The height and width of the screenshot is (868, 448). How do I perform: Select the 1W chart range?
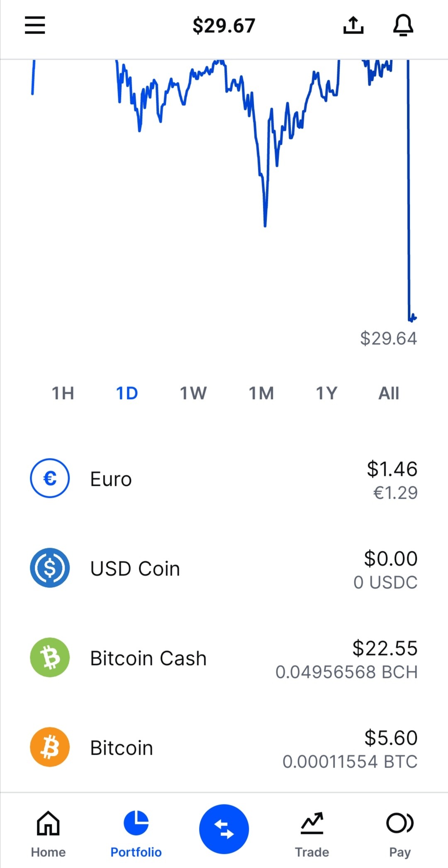(193, 393)
